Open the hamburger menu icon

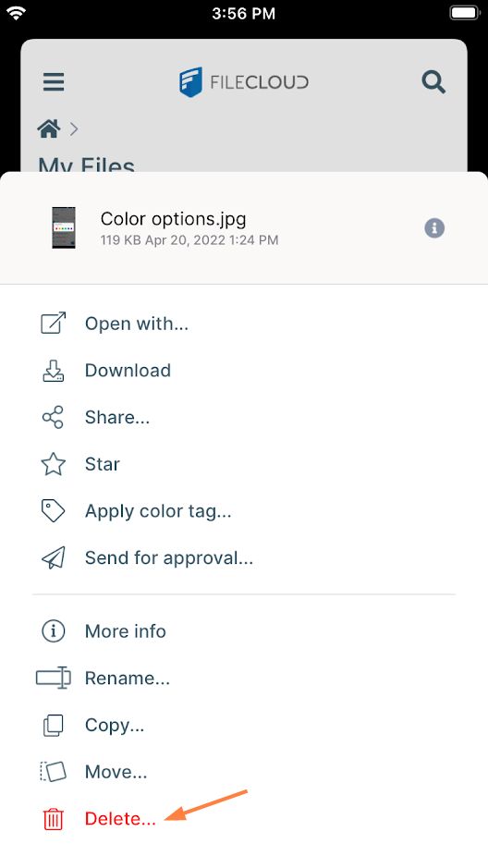coord(54,82)
